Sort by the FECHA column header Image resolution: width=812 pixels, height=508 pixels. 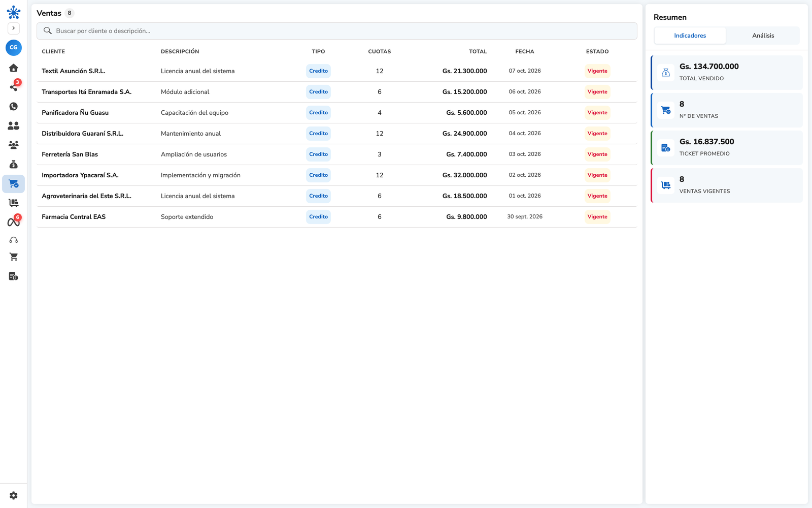pos(525,51)
